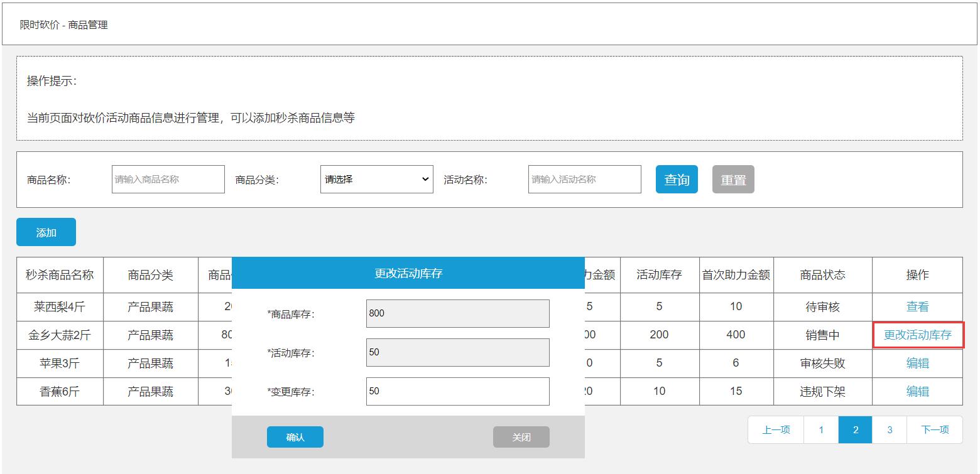The height and width of the screenshot is (474, 980).
Task: Close the dialog using 关闭 button
Action: [521, 437]
